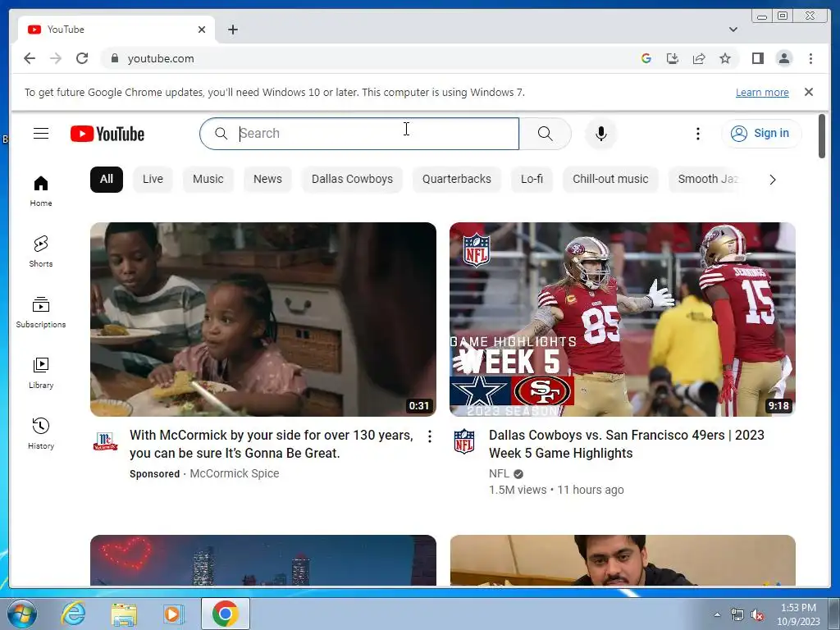Open Windows Media Player from the taskbar
Viewport: 840px width, 630px height.
(173, 614)
